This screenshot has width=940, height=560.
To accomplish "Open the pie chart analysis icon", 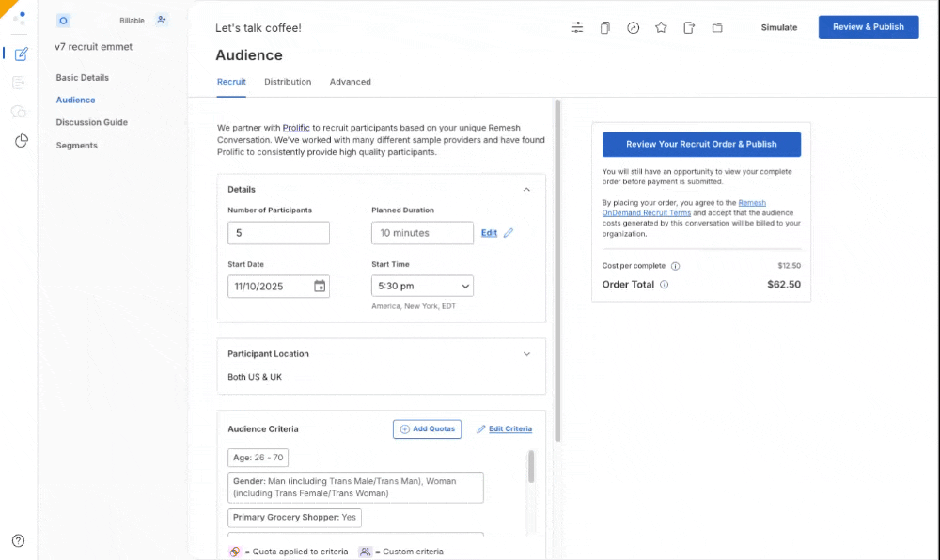I will click(x=21, y=141).
